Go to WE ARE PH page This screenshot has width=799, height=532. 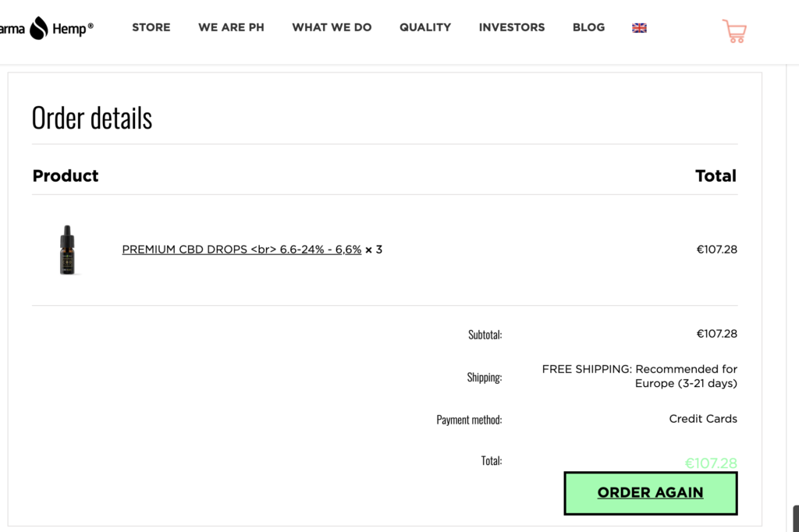tap(231, 27)
